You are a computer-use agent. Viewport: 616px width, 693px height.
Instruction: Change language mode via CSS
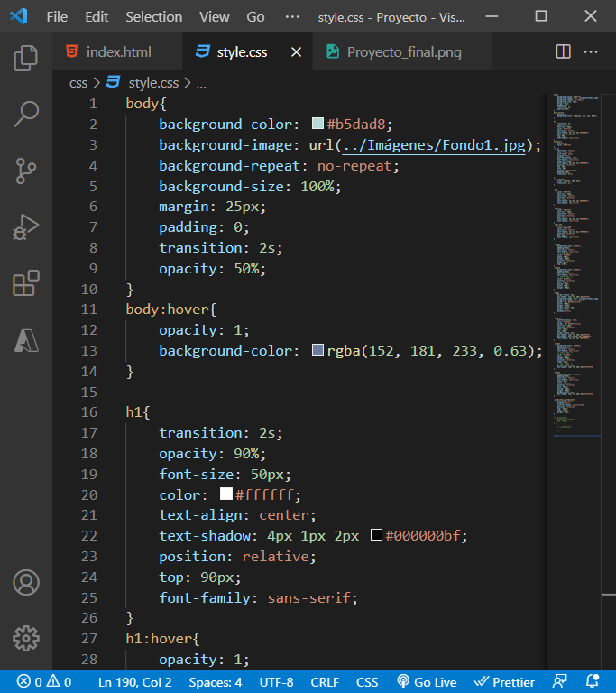click(x=367, y=682)
